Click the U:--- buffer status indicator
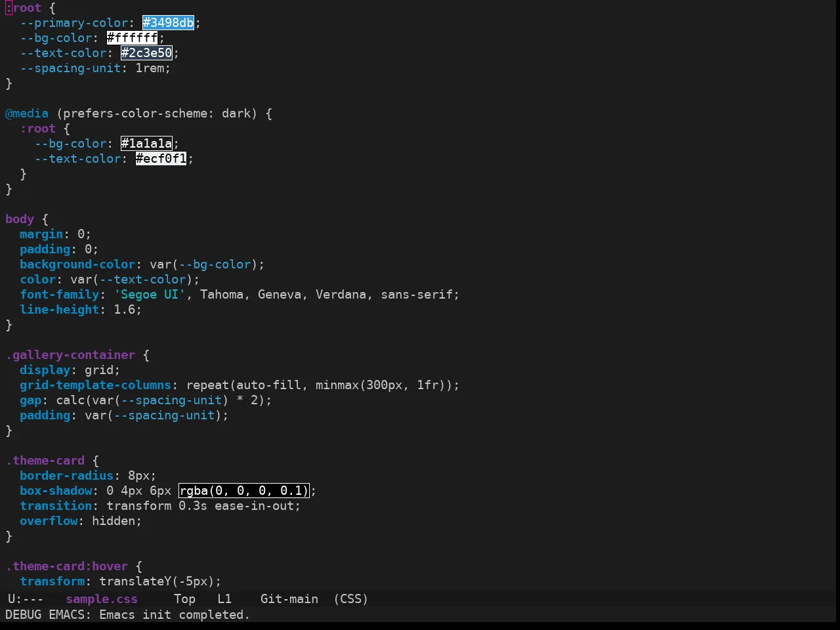 pos(26,599)
